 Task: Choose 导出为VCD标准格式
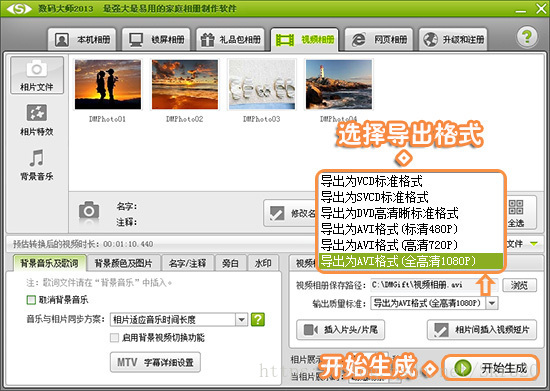[411, 181]
